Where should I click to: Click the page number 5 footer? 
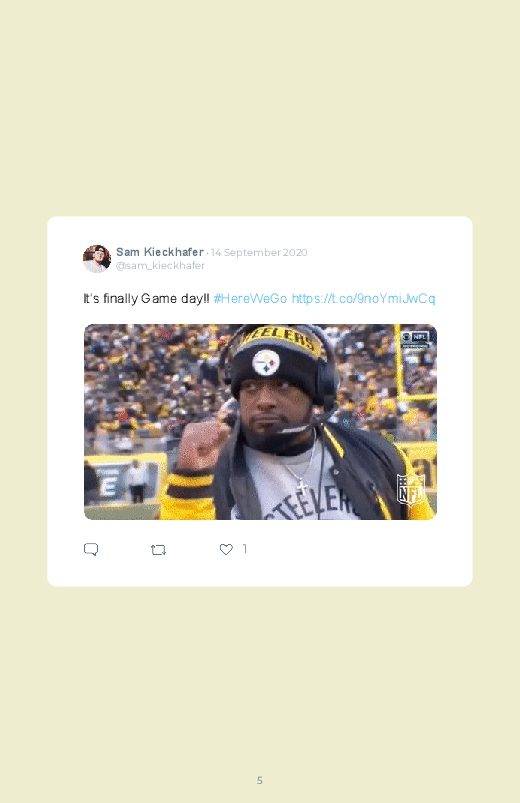tap(260, 780)
